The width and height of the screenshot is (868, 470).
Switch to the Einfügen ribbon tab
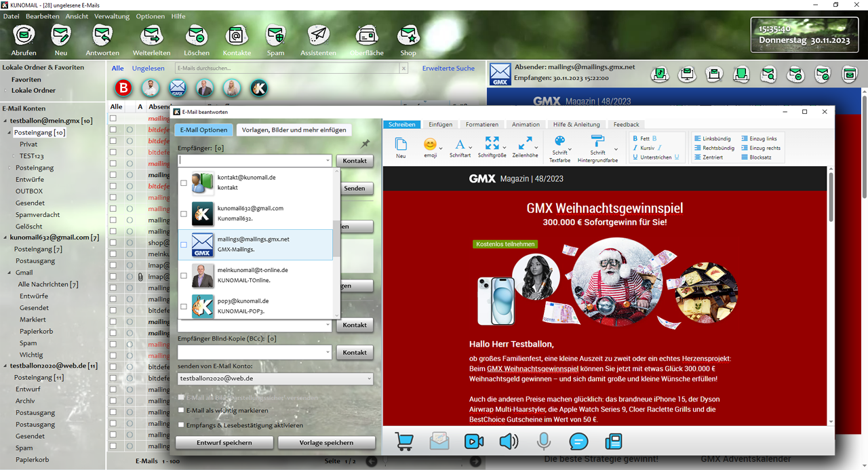click(x=441, y=125)
